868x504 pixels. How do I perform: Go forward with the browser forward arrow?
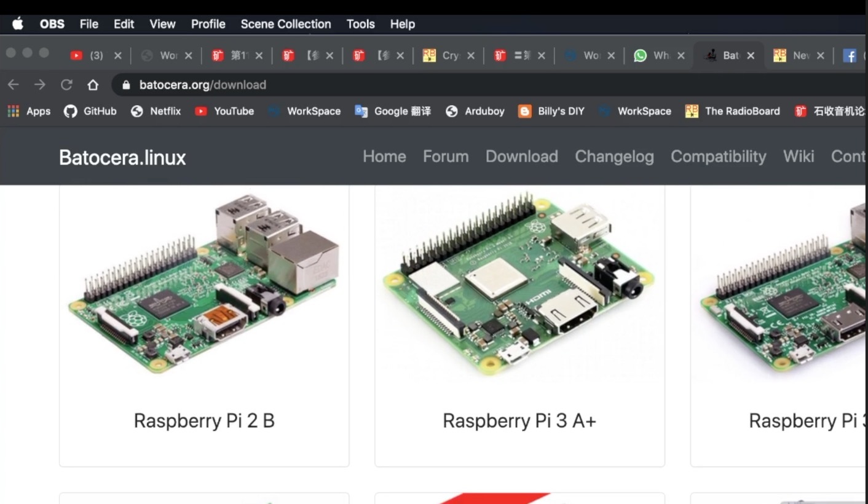coord(40,85)
